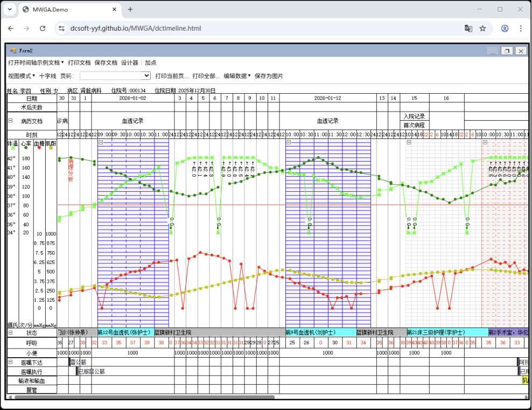Click the 血透记录 cell under 2026-01-02
This screenshot has height=410, width=532.
pyautogui.click(x=132, y=121)
